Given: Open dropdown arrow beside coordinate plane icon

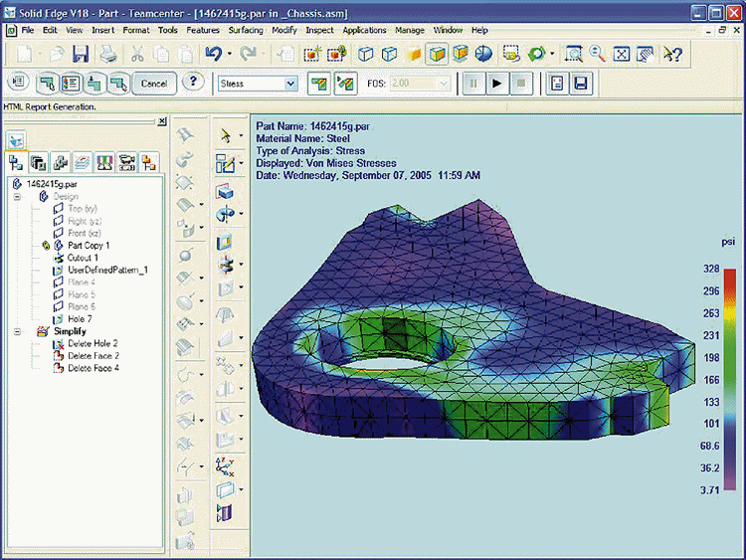Looking at the screenshot, I should (242, 489).
